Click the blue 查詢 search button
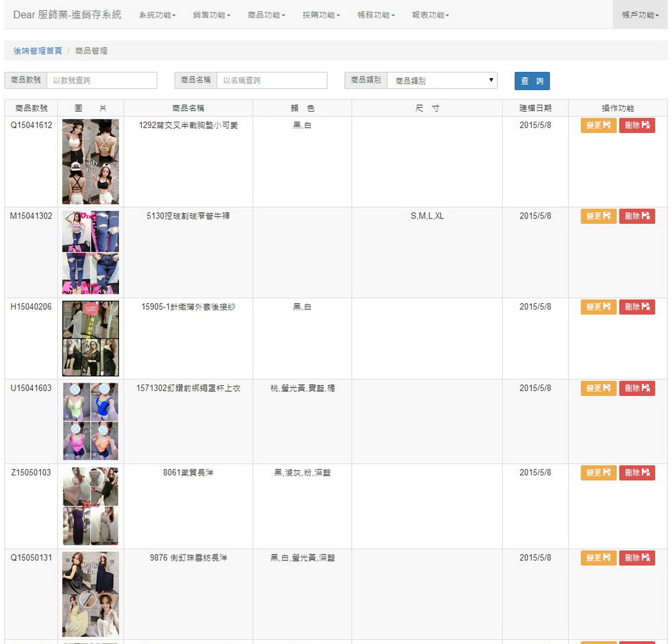 pyautogui.click(x=532, y=81)
